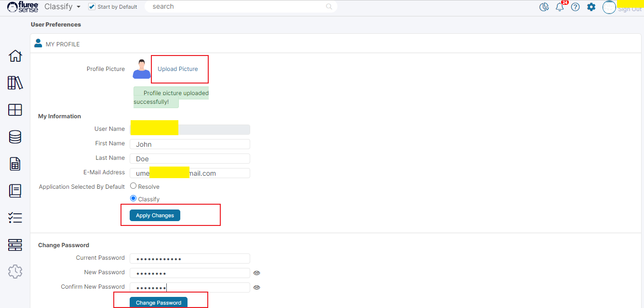Select the Resolve radio button
Screen dimensions: 644x308
[134, 186]
